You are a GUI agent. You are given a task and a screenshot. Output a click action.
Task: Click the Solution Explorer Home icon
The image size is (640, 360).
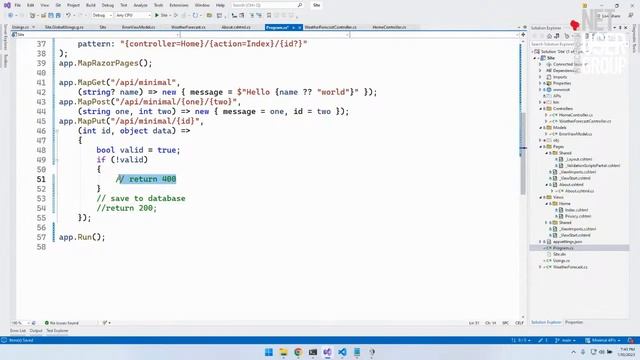[x=549, y=36]
